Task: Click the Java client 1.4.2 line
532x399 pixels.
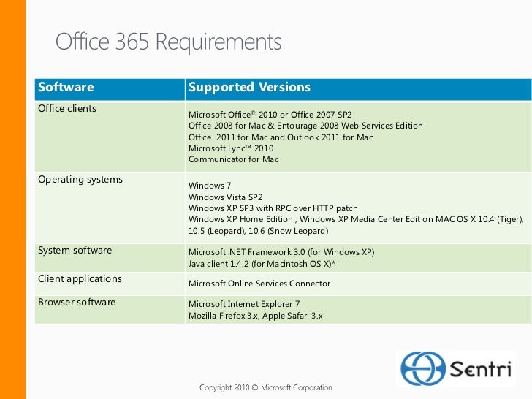Action: (262, 264)
